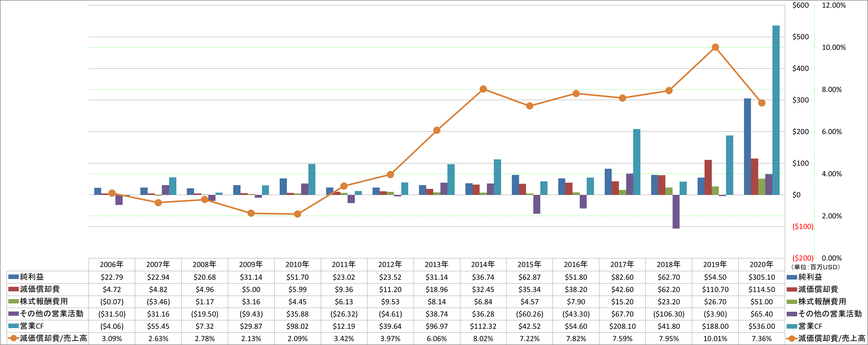This screenshot has width=868, height=345.
Task: Select the $300 axis tick label
Action: [x=801, y=100]
